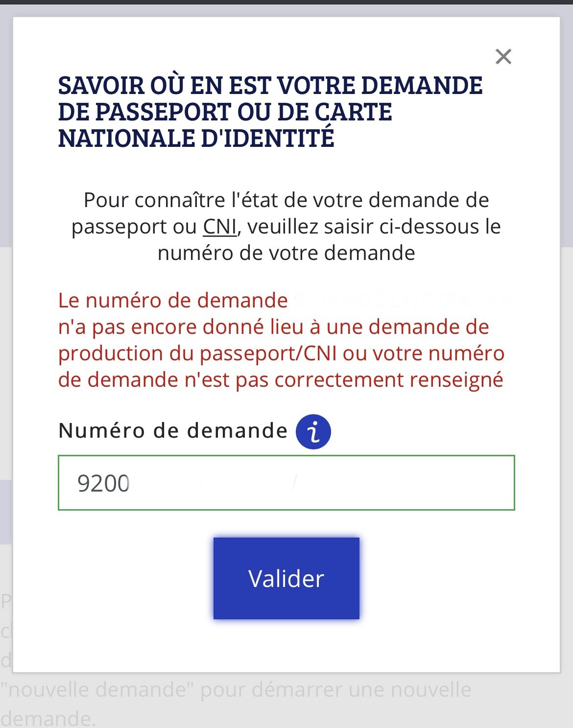This screenshot has height=728, width=573.
Task: Click the 'DE PASSEPORT OU DE CARTE' title line
Action: [225, 112]
